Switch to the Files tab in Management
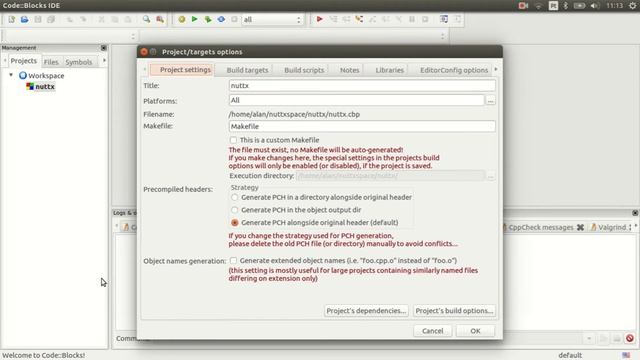Image resolution: width=640 pixels, height=360 pixels. [51, 62]
